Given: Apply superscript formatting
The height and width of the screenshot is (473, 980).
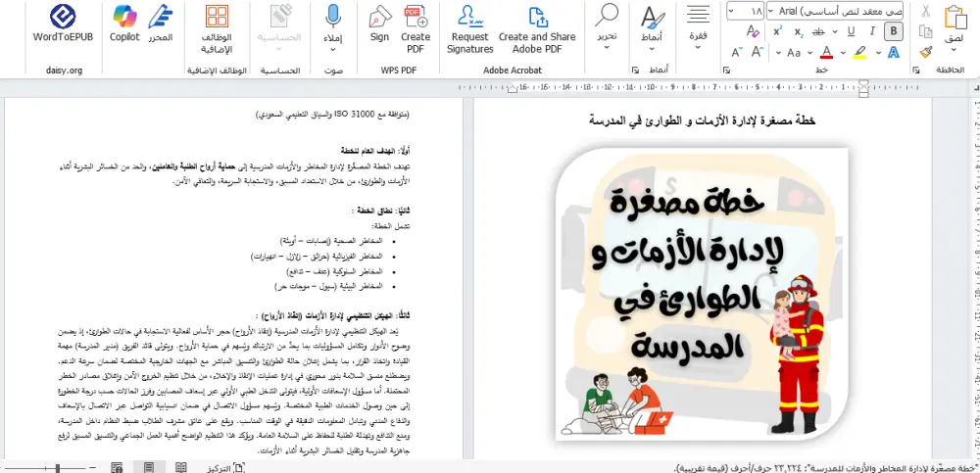Looking at the screenshot, I should coord(777,32).
